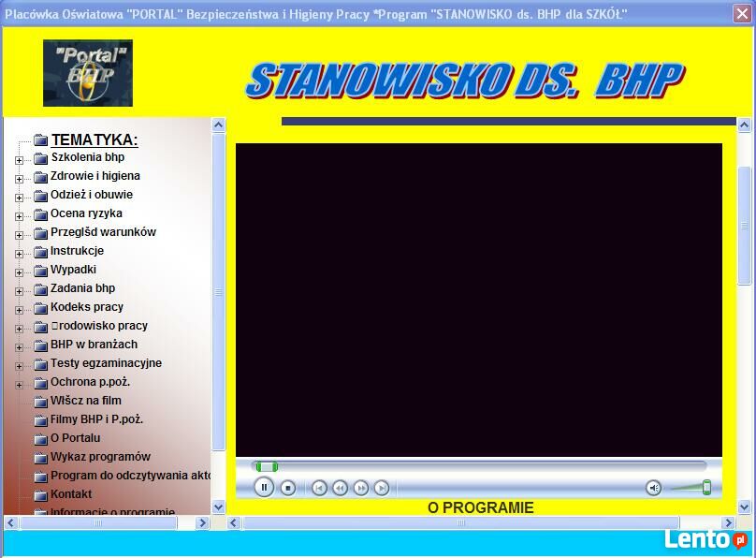
Task: Click the previous track button
Action: tap(319, 488)
